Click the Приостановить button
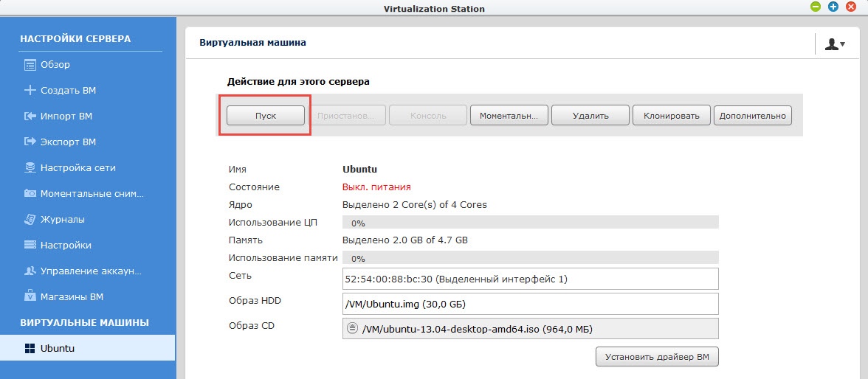The image size is (868, 379). click(347, 116)
